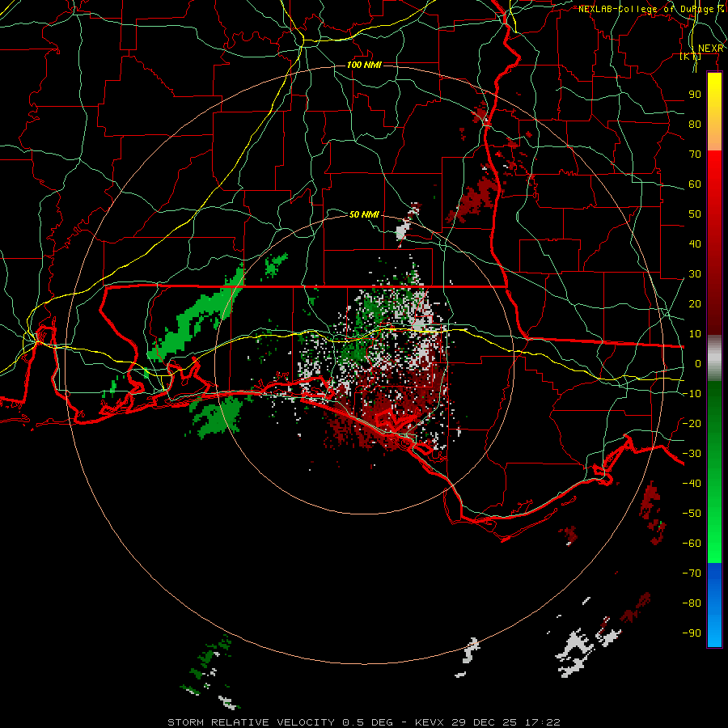Select the 40 value on velocity scale
Viewport: 728px width, 728px height.
[x=695, y=244]
